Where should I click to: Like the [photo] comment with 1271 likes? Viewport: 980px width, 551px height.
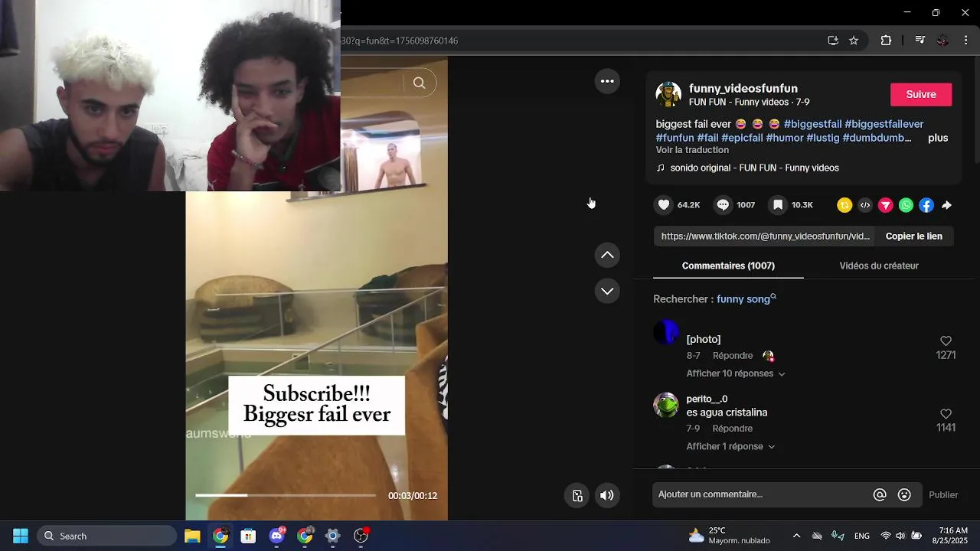tap(946, 341)
